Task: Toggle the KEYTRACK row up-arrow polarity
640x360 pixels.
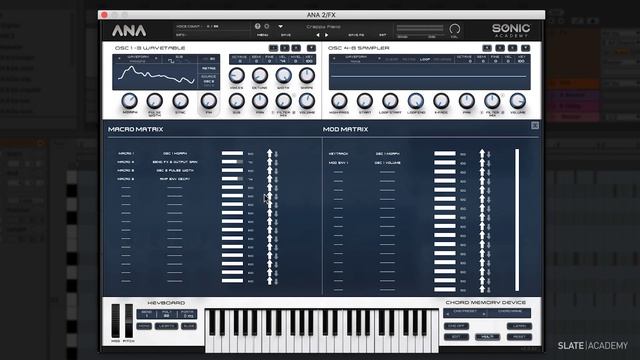Action: tap(482, 154)
